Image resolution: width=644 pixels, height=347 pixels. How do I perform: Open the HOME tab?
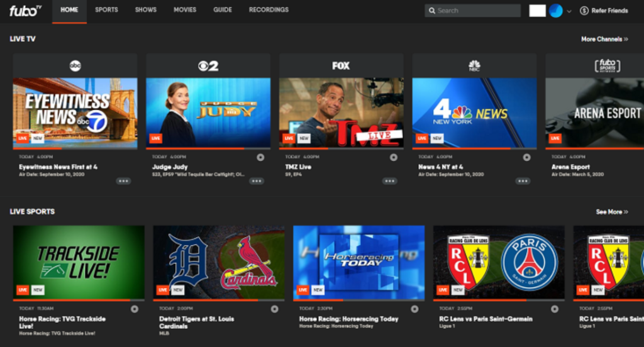(69, 10)
